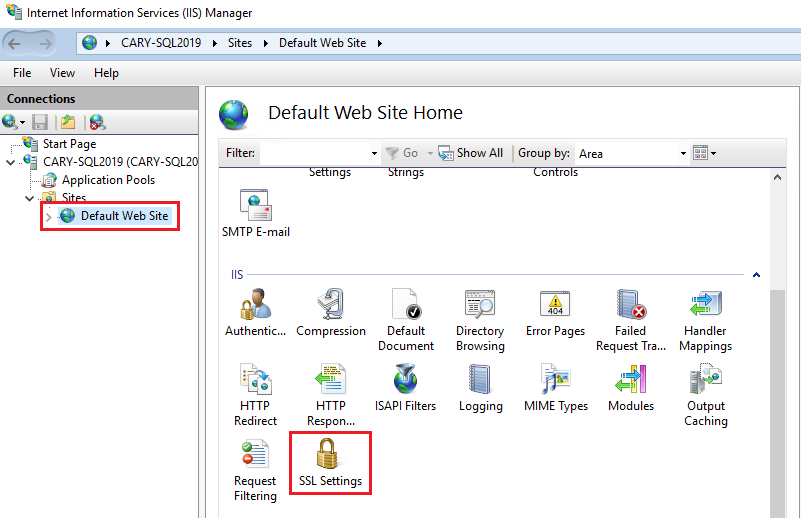Screen dimensions: 801x518
Task: Open the Go button dropdown arrow
Action: tap(430, 153)
